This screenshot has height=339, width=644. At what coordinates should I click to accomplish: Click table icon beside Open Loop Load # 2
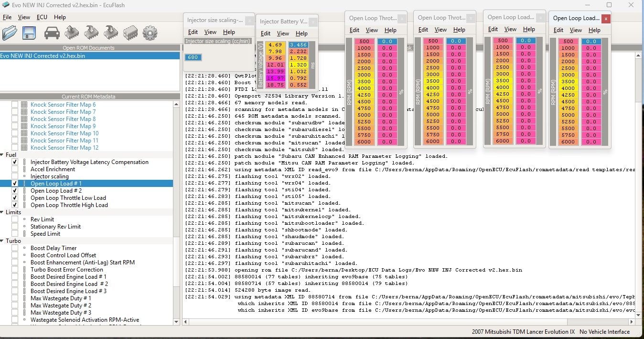point(24,191)
